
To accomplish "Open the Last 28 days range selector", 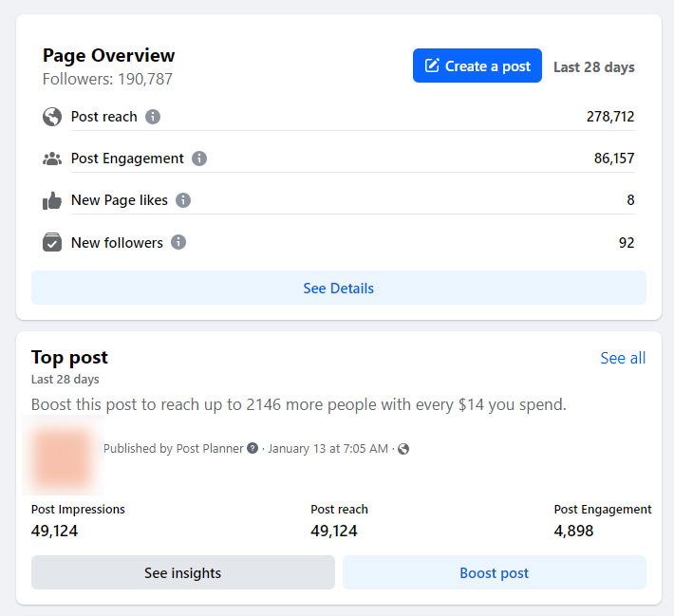I will (x=593, y=67).
